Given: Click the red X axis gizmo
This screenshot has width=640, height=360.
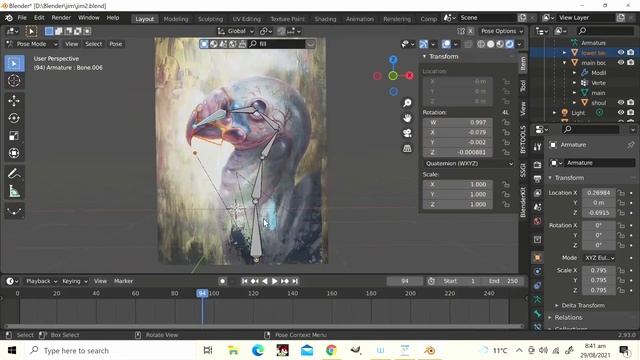Looking at the screenshot, I should [409, 76].
